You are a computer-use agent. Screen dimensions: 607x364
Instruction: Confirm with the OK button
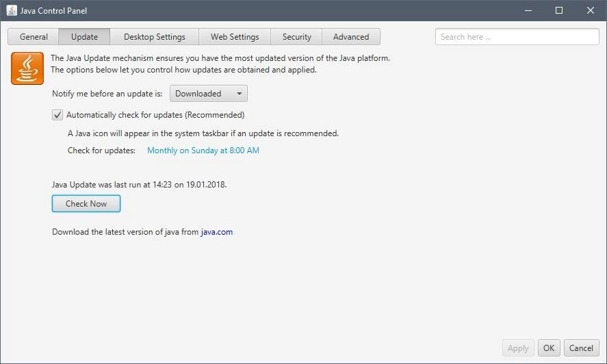point(549,348)
